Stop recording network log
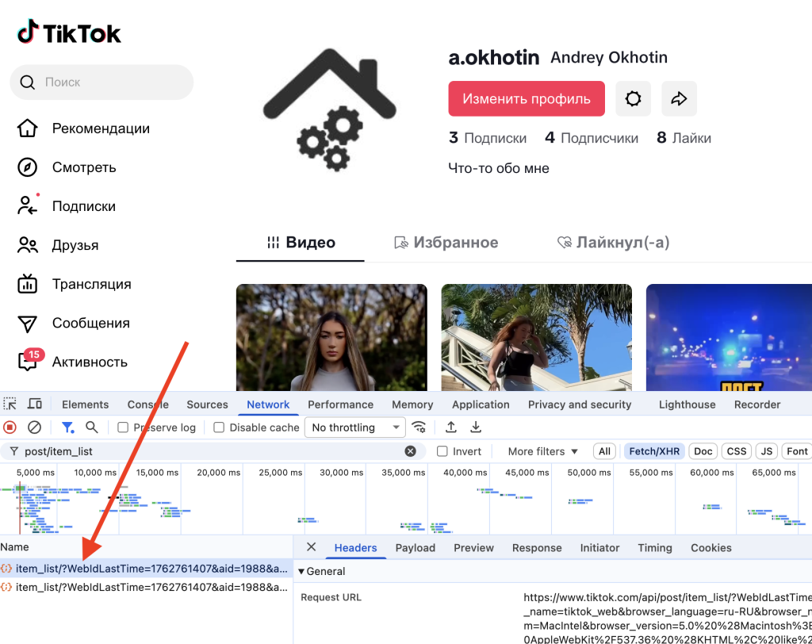Image resolution: width=812 pixels, height=644 pixels. point(10,427)
